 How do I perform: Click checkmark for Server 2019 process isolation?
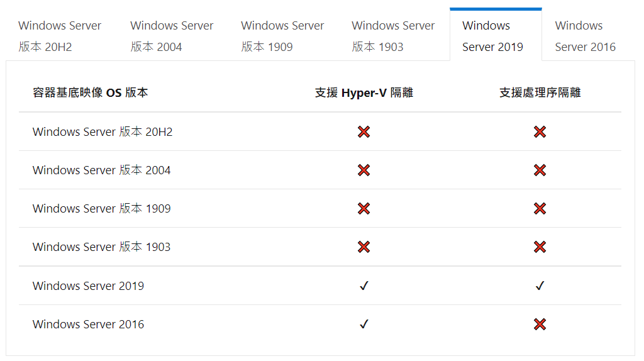coord(540,286)
